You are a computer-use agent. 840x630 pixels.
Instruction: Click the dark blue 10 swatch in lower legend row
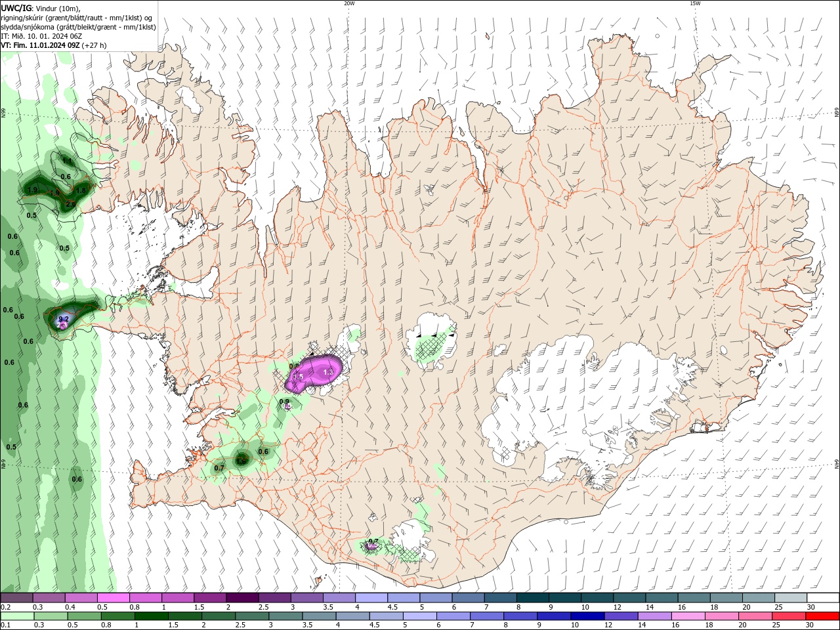pos(587,616)
